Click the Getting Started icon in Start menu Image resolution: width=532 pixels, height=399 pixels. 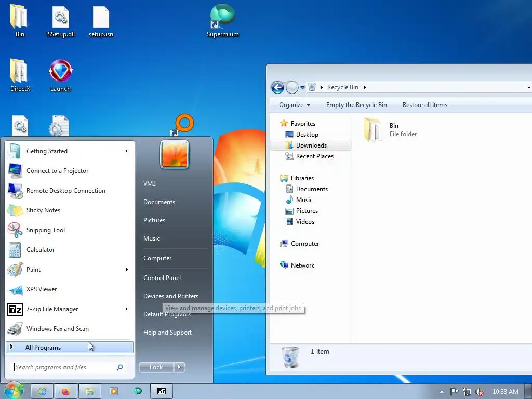click(x=14, y=151)
